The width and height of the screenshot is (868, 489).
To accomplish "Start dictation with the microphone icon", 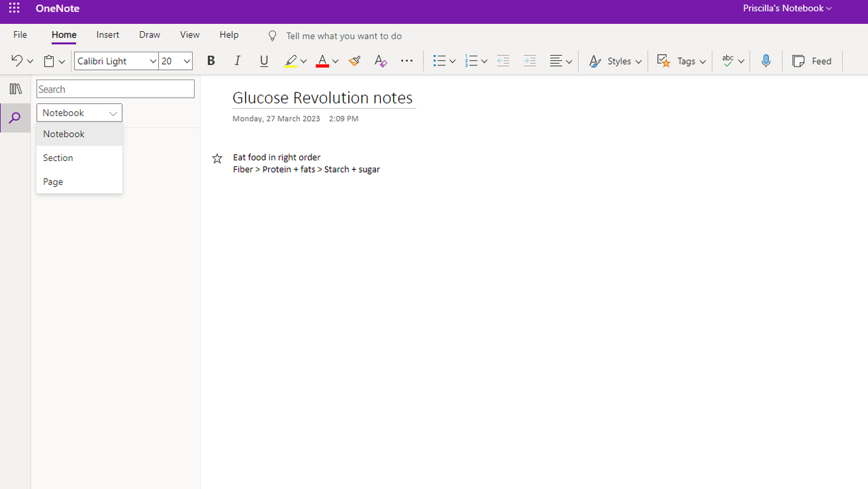I will 766,61.
